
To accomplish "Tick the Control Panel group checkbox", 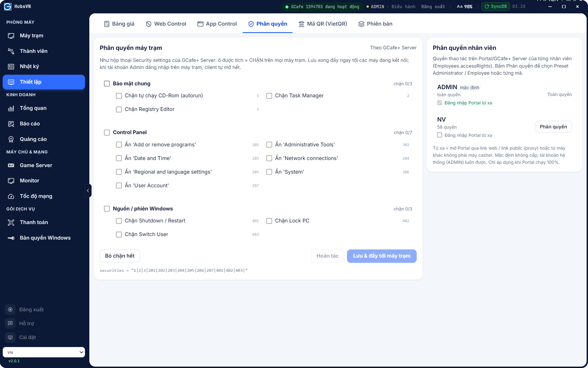I will pos(107,132).
